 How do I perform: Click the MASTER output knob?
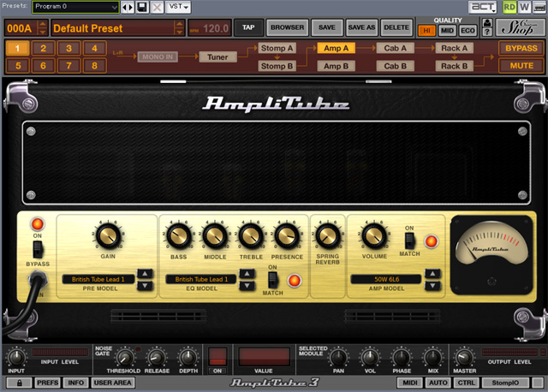click(464, 358)
